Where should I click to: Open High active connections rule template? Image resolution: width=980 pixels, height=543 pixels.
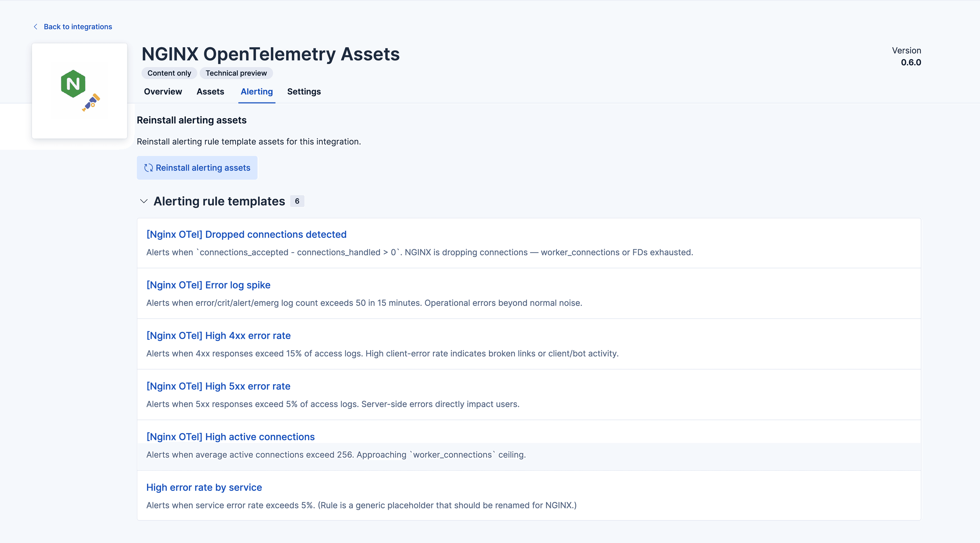coord(230,437)
